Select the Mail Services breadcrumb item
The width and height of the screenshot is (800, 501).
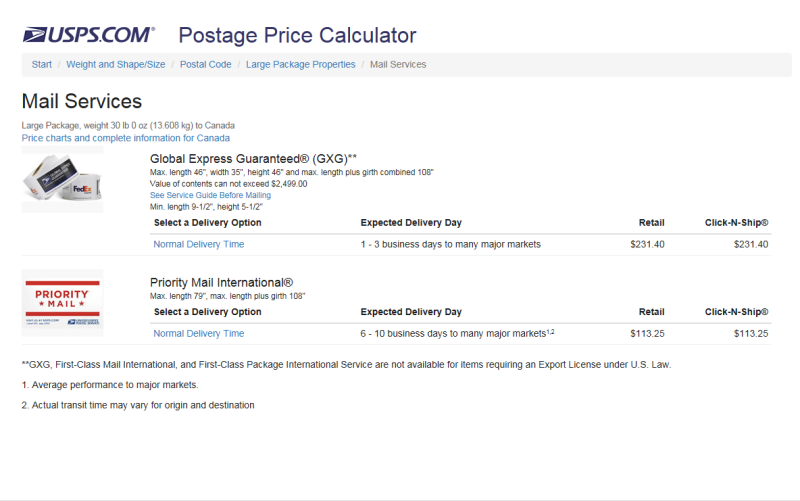(398, 64)
